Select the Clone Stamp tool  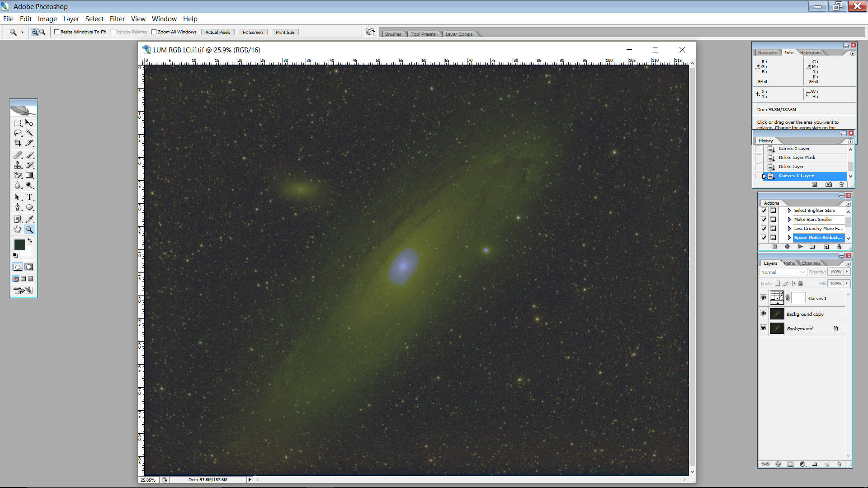18,165
